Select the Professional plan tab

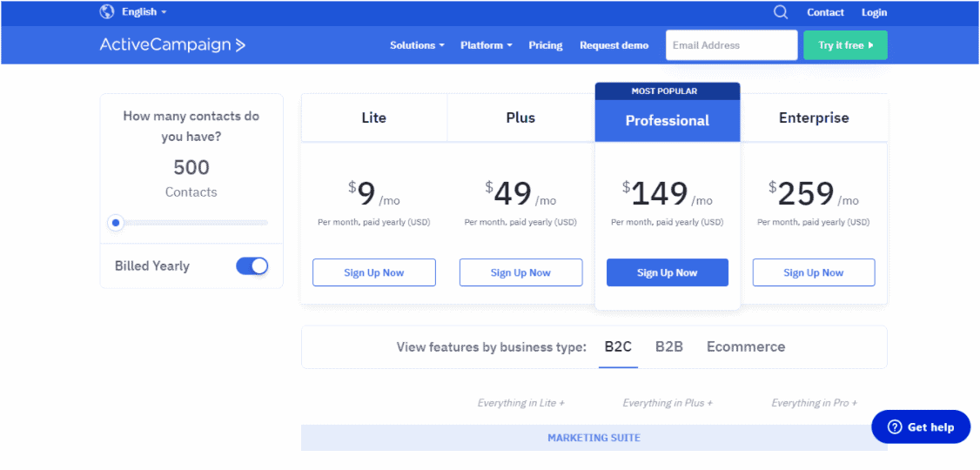pyautogui.click(x=667, y=121)
